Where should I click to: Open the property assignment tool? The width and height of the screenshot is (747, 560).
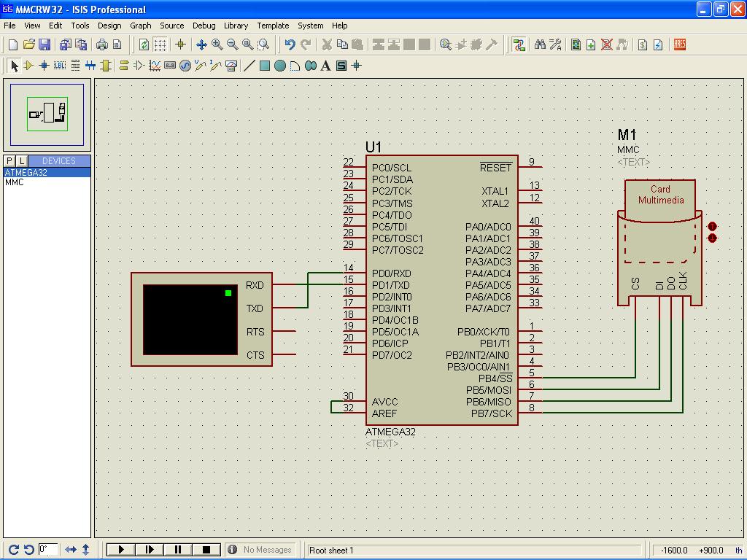[x=555, y=44]
